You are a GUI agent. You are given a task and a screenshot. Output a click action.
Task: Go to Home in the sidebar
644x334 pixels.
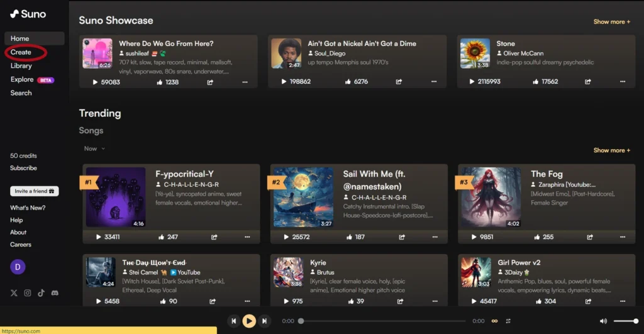34,38
